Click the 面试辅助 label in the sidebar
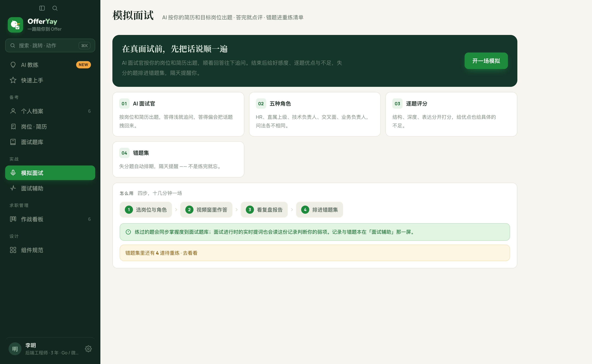Screen dimensions: 592x364 pyautogui.click(x=32, y=188)
